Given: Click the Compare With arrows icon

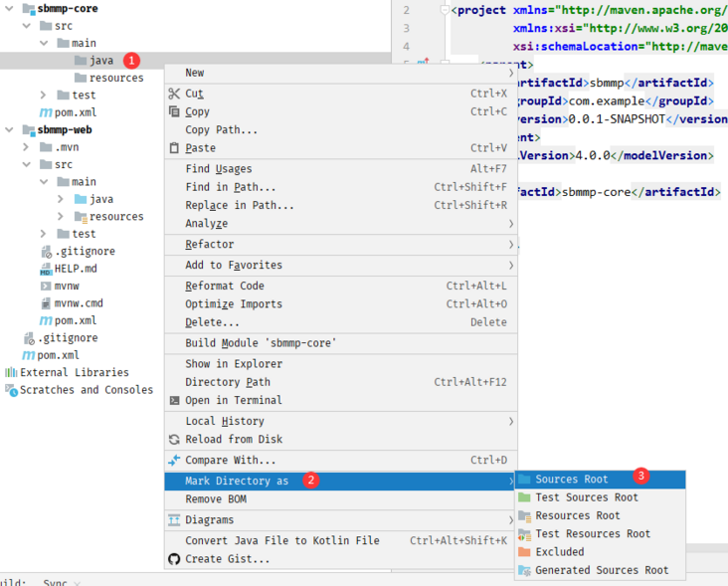Looking at the screenshot, I should pyautogui.click(x=174, y=461).
